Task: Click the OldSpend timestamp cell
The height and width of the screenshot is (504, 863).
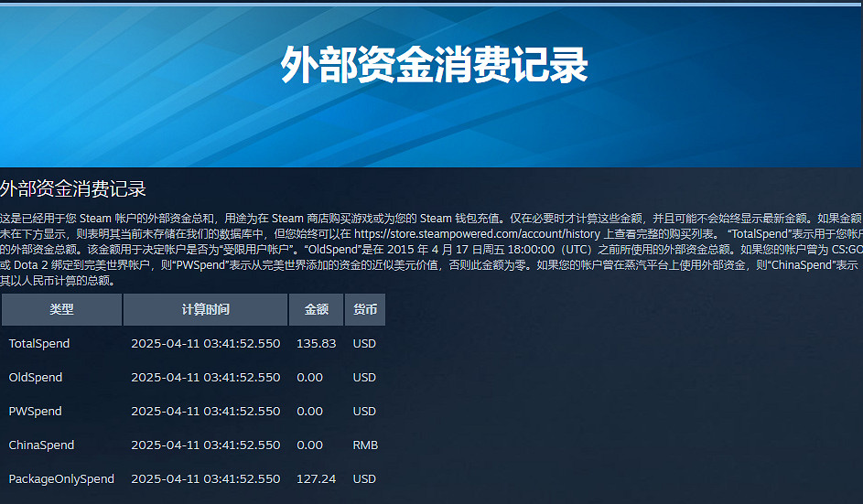Action: pos(206,378)
